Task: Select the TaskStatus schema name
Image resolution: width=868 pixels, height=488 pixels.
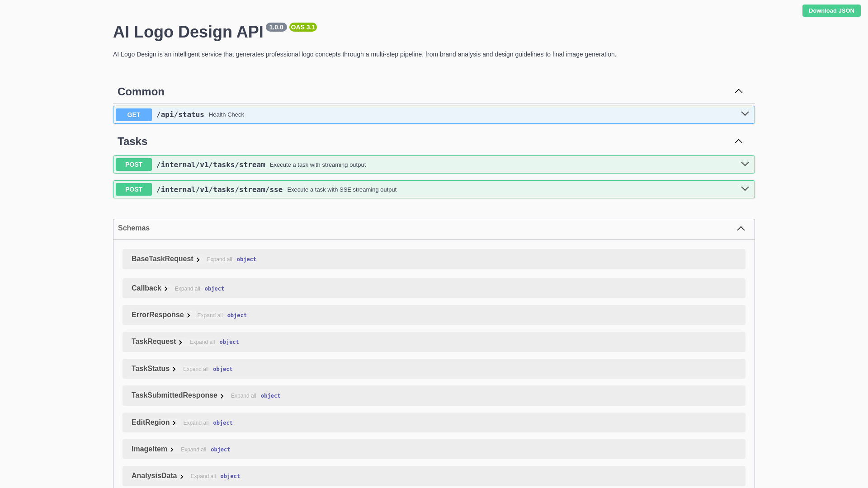Action: click(151, 369)
